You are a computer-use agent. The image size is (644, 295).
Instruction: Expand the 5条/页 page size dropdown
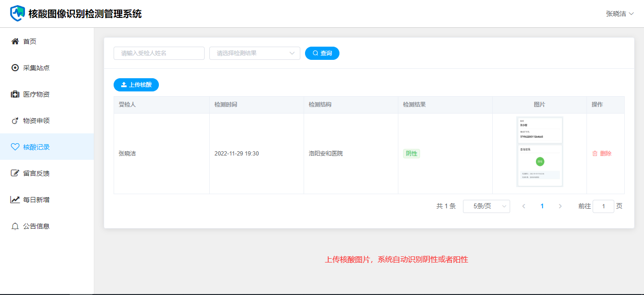tap(486, 206)
